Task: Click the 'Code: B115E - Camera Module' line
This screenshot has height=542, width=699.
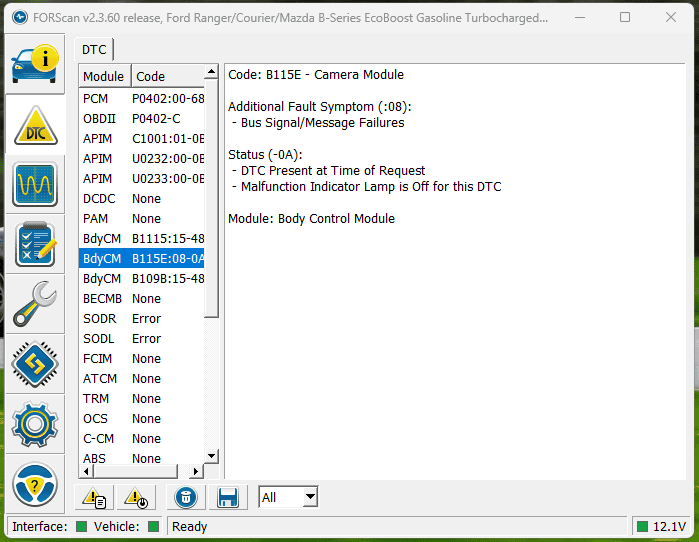Action: (316, 74)
